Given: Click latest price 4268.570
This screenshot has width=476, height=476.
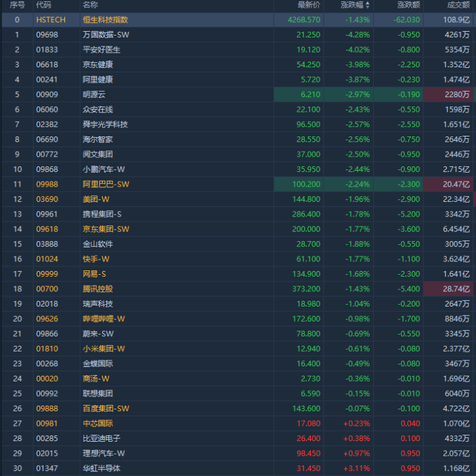Looking at the screenshot, I should click(304, 20).
